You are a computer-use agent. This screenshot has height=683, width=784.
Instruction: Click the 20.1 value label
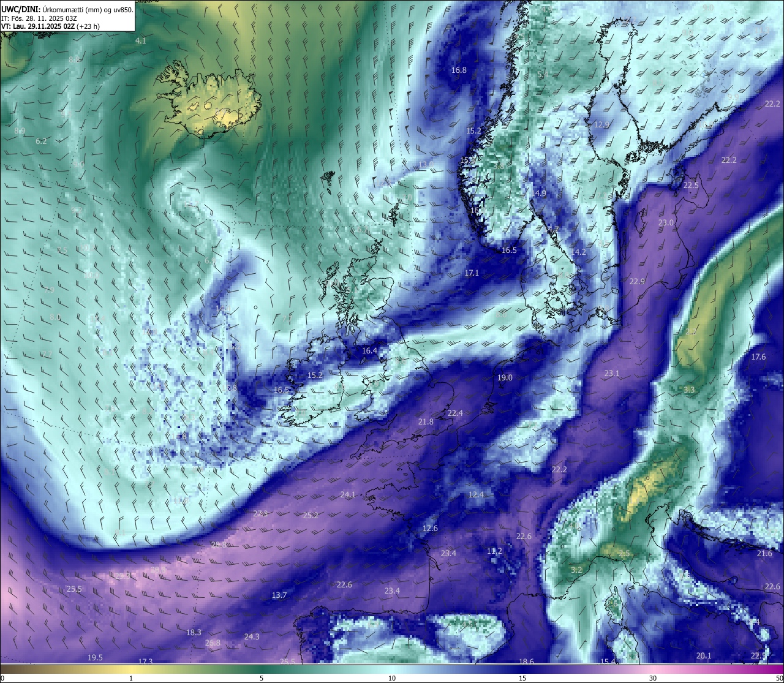point(704,655)
